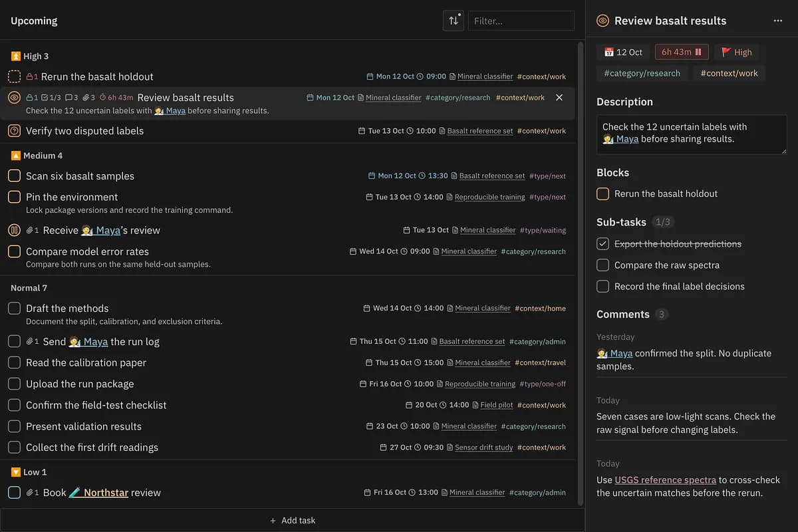Image resolution: width=798 pixels, height=532 pixels.
Task: Click the task list vertical scrollbar
Action: click(x=581, y=273)
